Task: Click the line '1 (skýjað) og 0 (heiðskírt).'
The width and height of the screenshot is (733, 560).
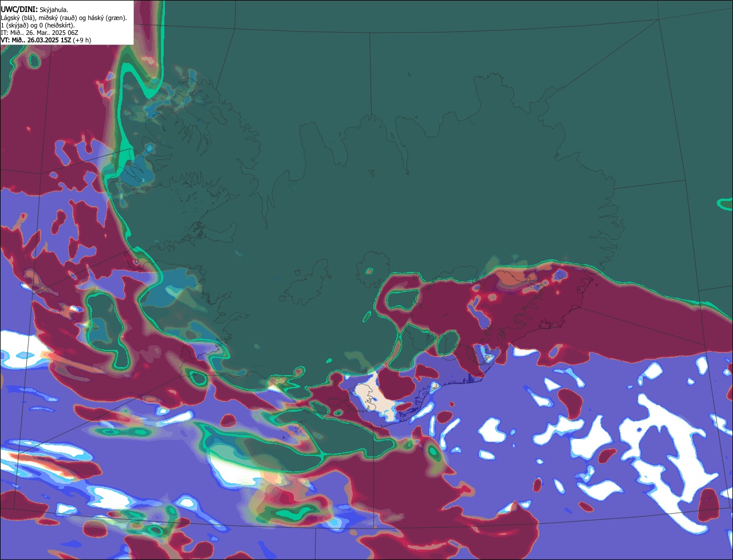Action: click(x=38, y=25)
